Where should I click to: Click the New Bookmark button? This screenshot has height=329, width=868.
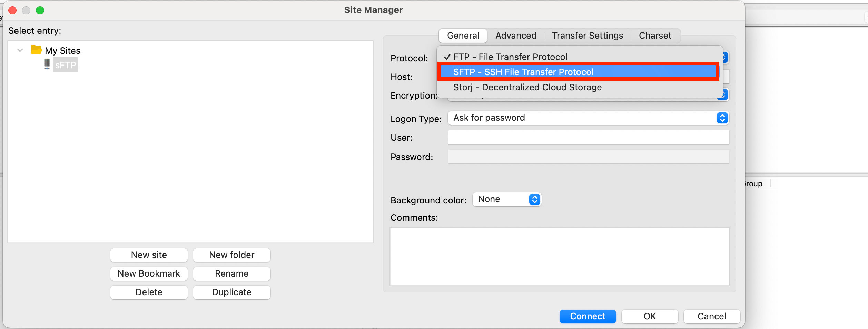point(149,273)
